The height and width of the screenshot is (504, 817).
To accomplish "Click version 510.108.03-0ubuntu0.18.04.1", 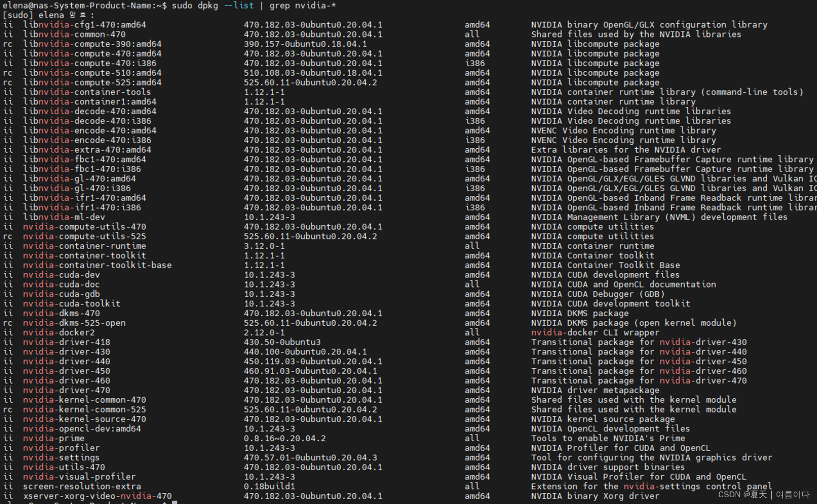I will coord(313,73).
